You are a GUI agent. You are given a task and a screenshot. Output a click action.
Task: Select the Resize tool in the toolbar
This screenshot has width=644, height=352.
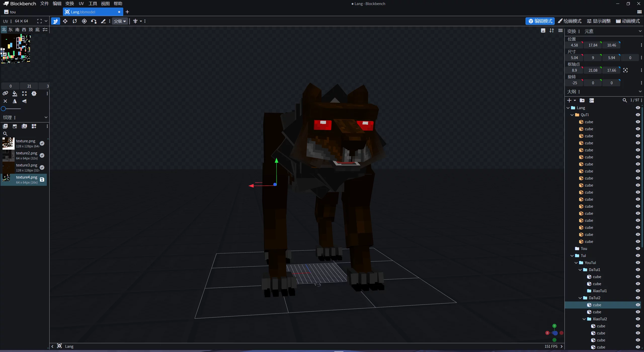(65, 21)
